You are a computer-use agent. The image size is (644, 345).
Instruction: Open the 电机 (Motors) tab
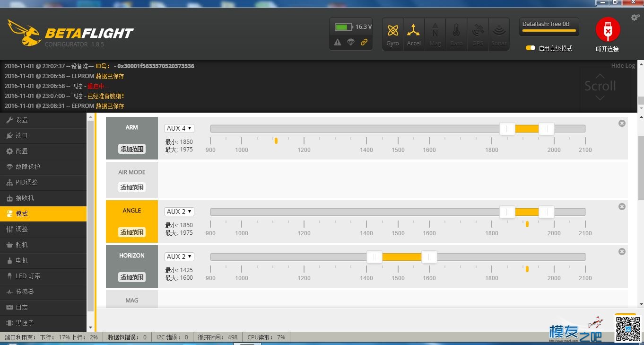(x=43, y=260)
